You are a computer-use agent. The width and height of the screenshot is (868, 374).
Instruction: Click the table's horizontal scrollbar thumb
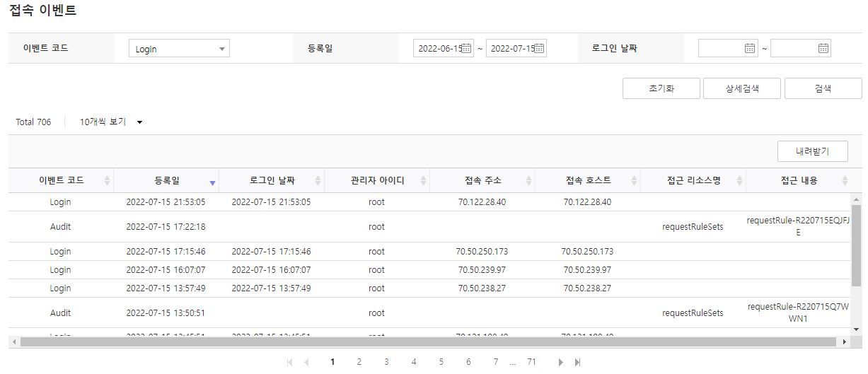428,341
